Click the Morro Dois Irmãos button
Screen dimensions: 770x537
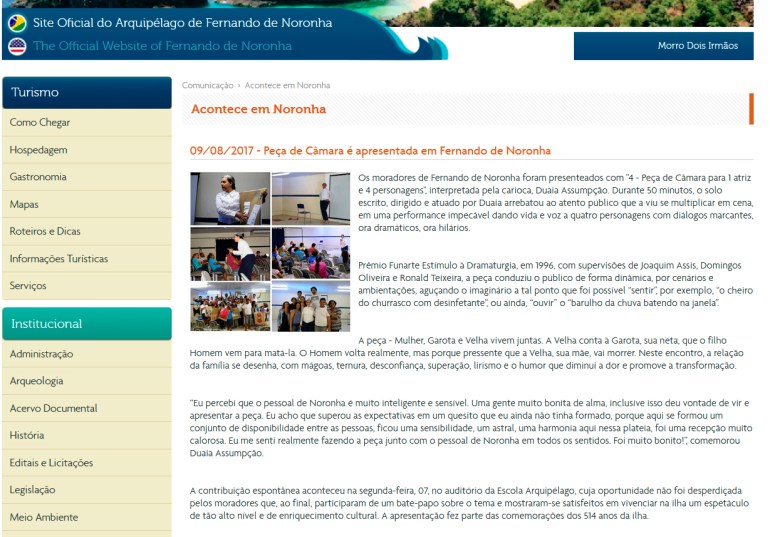(663, 46)
